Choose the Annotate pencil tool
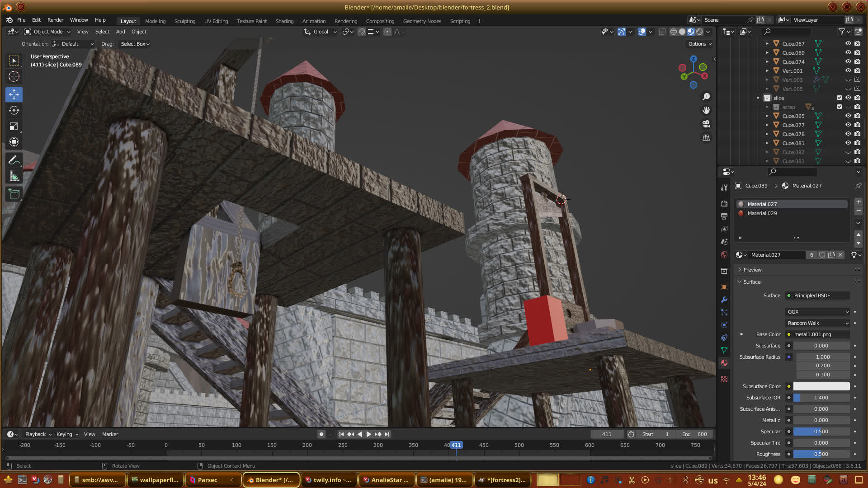 tap(14, 160)
